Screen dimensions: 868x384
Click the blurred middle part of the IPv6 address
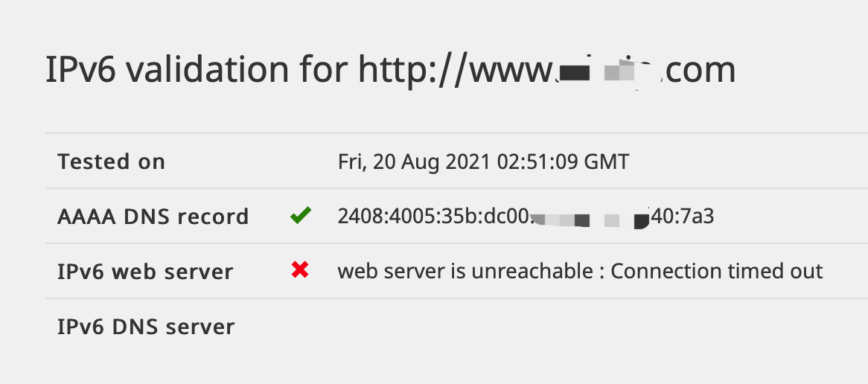(x=590, y=217)
